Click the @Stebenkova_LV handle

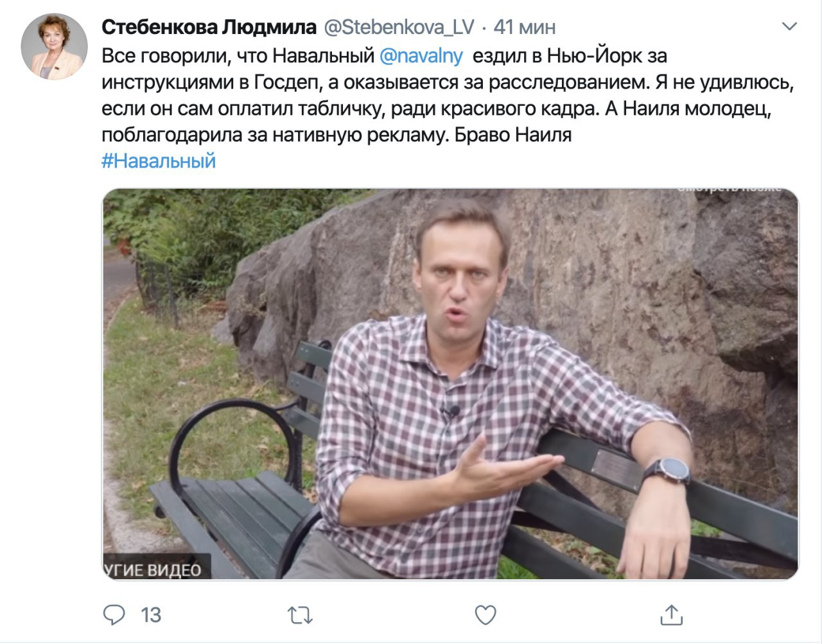point(398,27)
